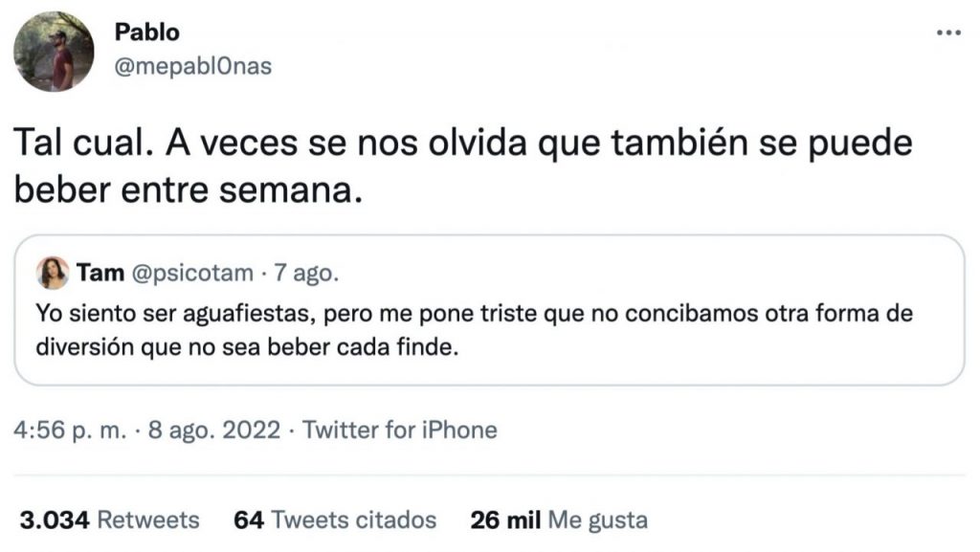Screen dimensions: 980x552
Task: Click quoted text line starting 'Yo siento ser'
Action: click(476, 313)
